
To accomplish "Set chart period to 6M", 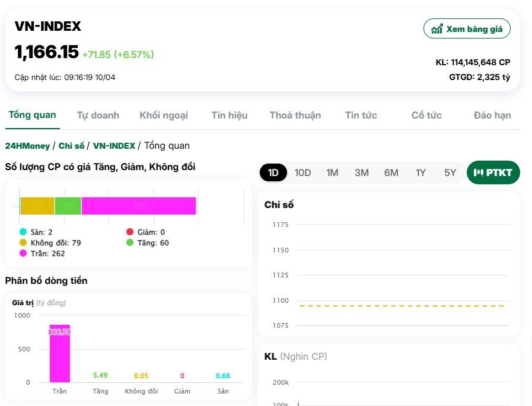I will [391, 172].
